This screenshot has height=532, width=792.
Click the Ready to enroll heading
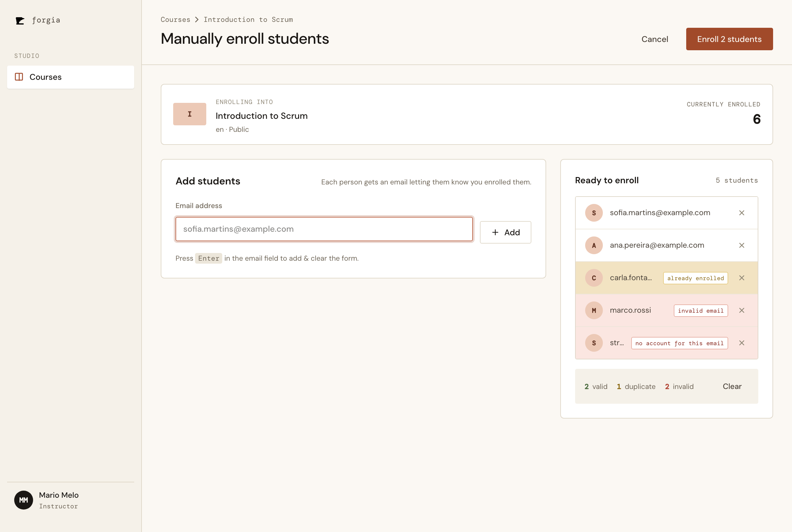(606, 180)
